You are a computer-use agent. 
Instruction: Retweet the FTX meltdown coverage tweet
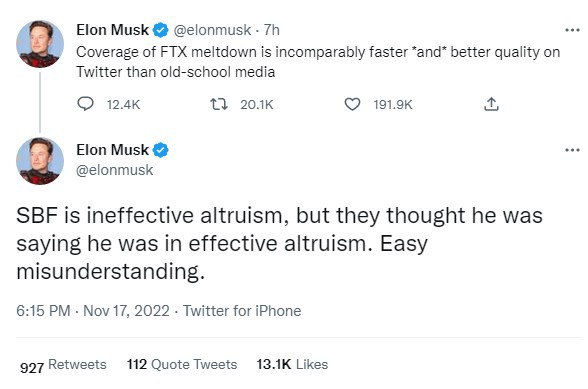pyautogui.click(x=219, y=104)
